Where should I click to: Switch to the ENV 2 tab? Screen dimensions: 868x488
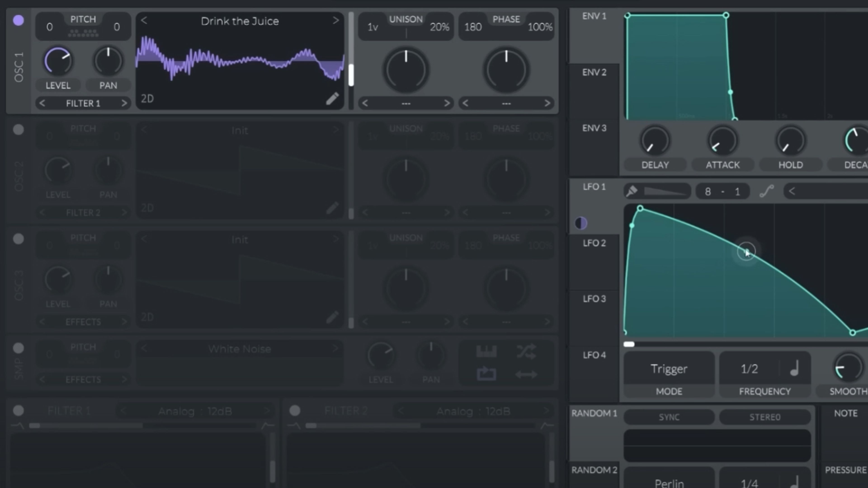[594, 72]
